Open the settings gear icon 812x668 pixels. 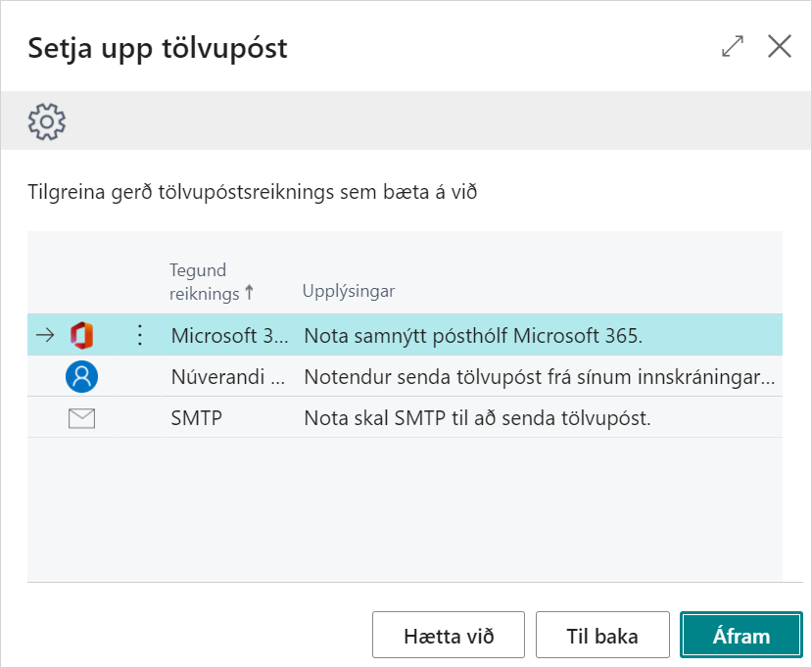(46, 121)
